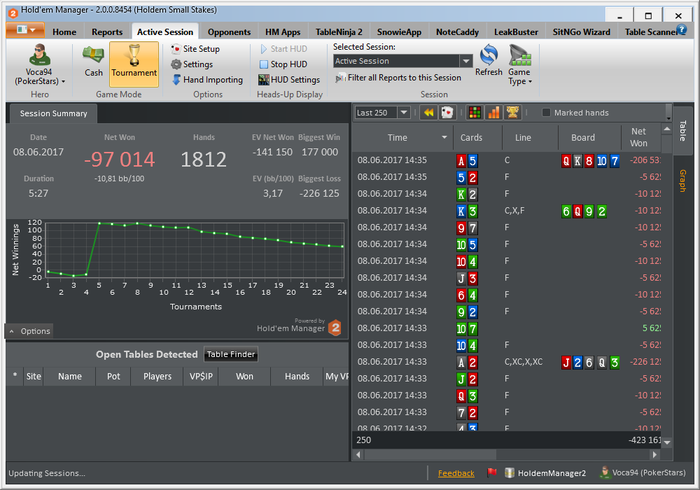Open the Opponents ribbon tab
Viewport: 700px width, 490px height.
coord(229,32)
